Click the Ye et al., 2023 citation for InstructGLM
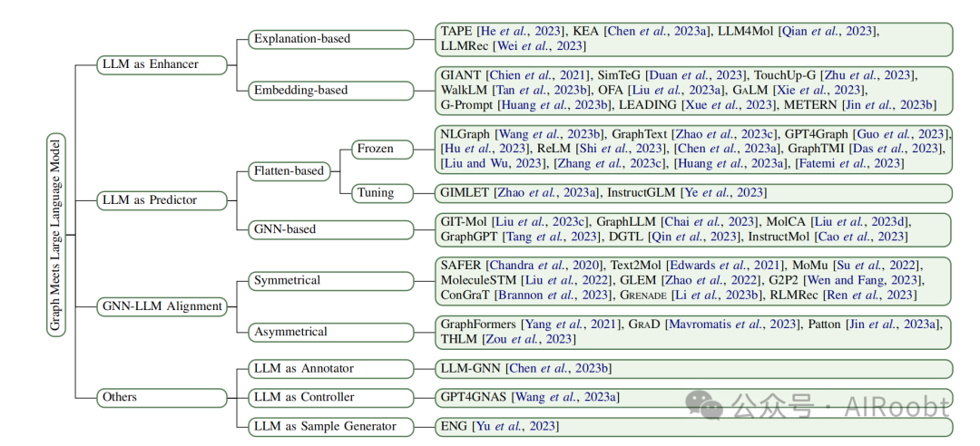 click(724, 193)
